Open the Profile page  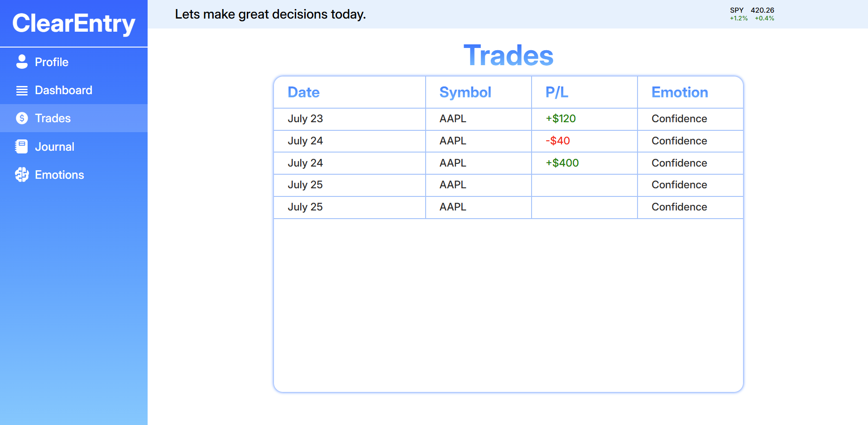74,62
